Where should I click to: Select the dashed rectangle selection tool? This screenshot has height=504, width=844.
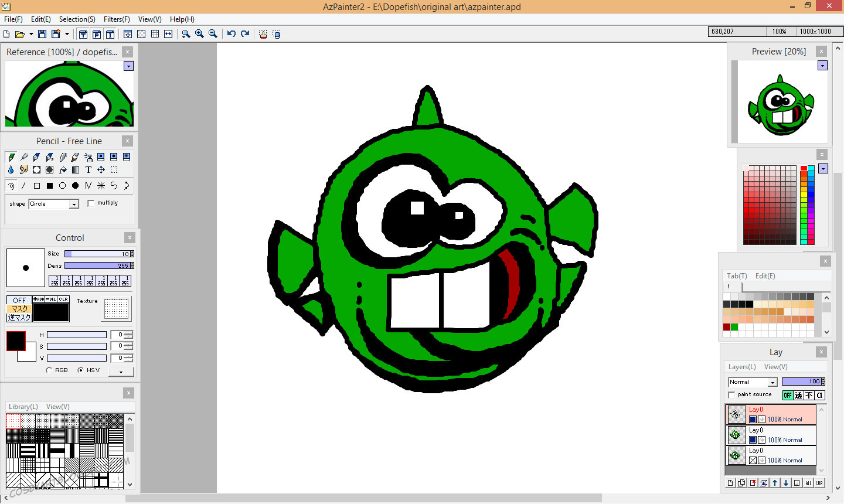click(114, 170)
